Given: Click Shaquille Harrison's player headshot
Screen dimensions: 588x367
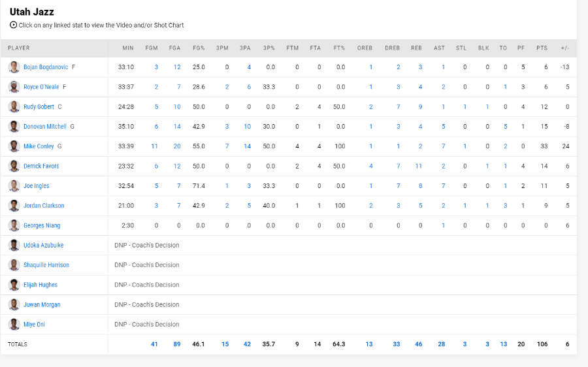Looking at the screenshot, I should click(x=14, y=265).
